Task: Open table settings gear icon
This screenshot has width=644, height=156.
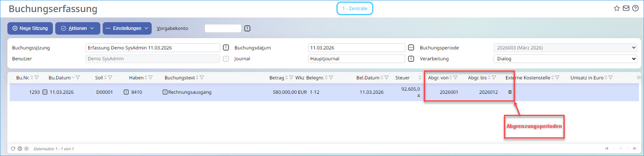Action: [26, 149]
